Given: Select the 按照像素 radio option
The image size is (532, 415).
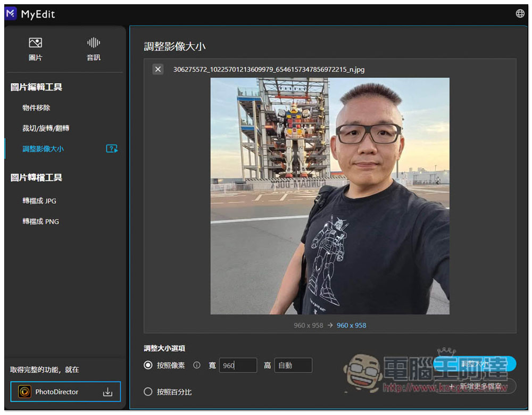Looking at the screenshot, I should 148,366.
